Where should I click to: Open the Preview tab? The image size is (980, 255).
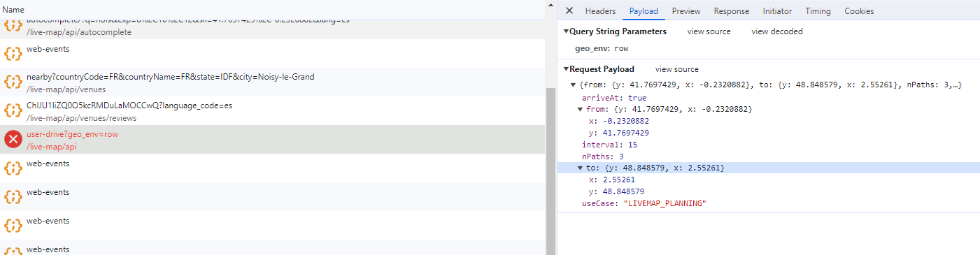(686, 10)
